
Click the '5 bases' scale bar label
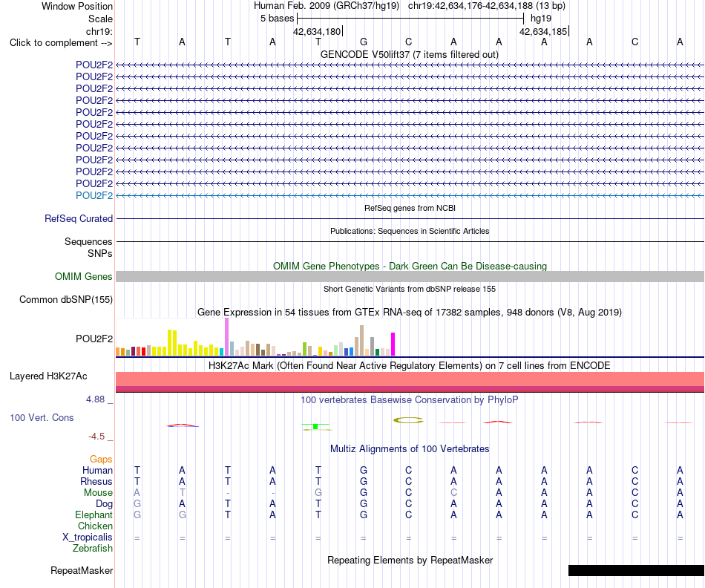coord(277,19)
